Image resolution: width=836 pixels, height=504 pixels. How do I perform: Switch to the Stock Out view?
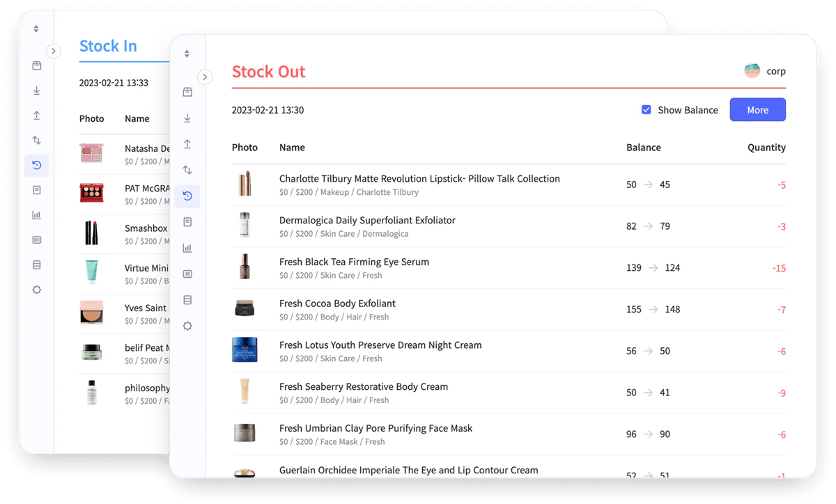pyautogui.click(x=269, y=72)
